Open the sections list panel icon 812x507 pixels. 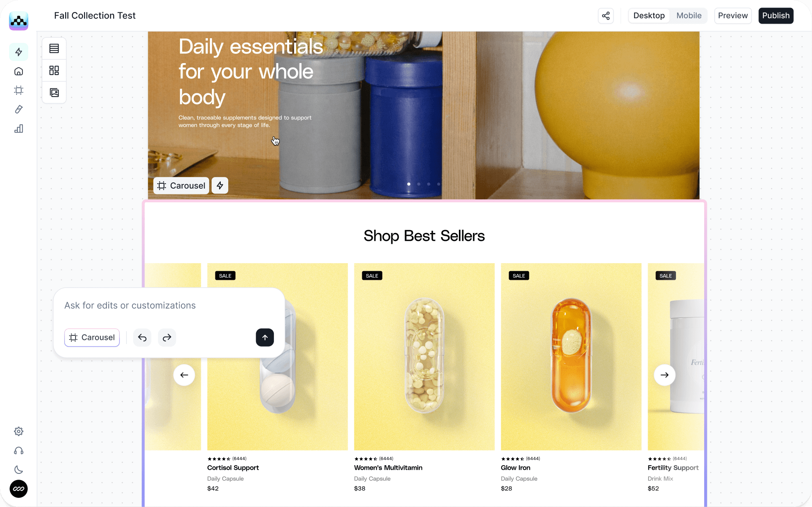[x=54, y=49]
